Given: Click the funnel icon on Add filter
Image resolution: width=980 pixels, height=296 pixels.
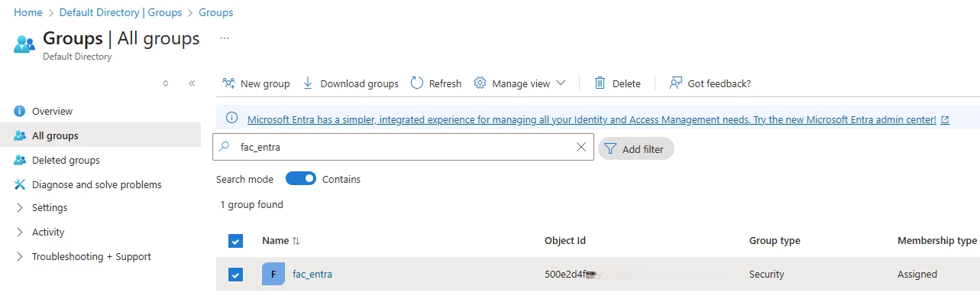Looking at the screenshot, I should click(610, 148).
